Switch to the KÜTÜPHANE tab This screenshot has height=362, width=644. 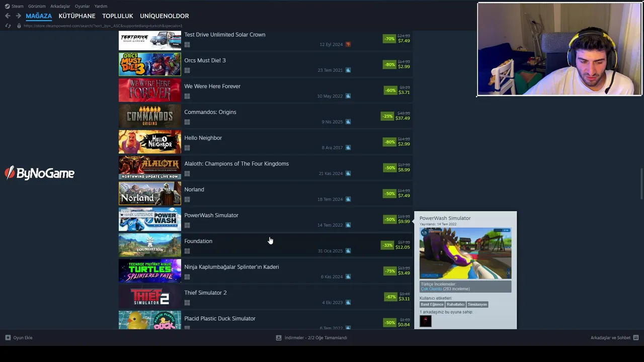pos(77,16)
